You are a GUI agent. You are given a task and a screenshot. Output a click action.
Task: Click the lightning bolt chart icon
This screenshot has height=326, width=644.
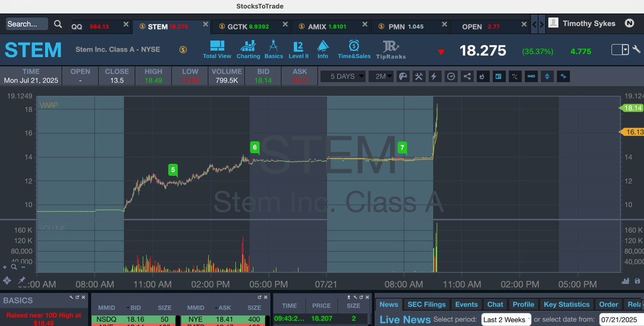point(433,76)
